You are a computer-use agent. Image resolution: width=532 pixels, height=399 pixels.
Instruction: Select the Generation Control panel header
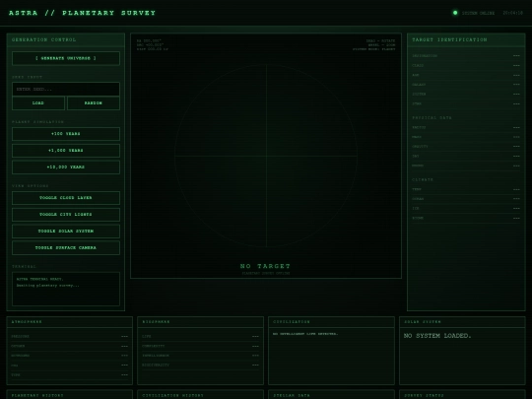click(x=66, y=39)
